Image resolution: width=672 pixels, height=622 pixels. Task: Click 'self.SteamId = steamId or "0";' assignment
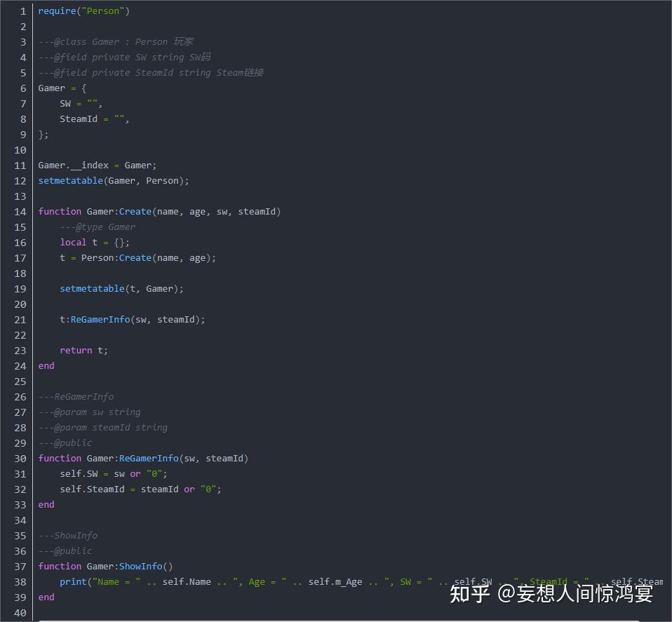pos(140,489)
